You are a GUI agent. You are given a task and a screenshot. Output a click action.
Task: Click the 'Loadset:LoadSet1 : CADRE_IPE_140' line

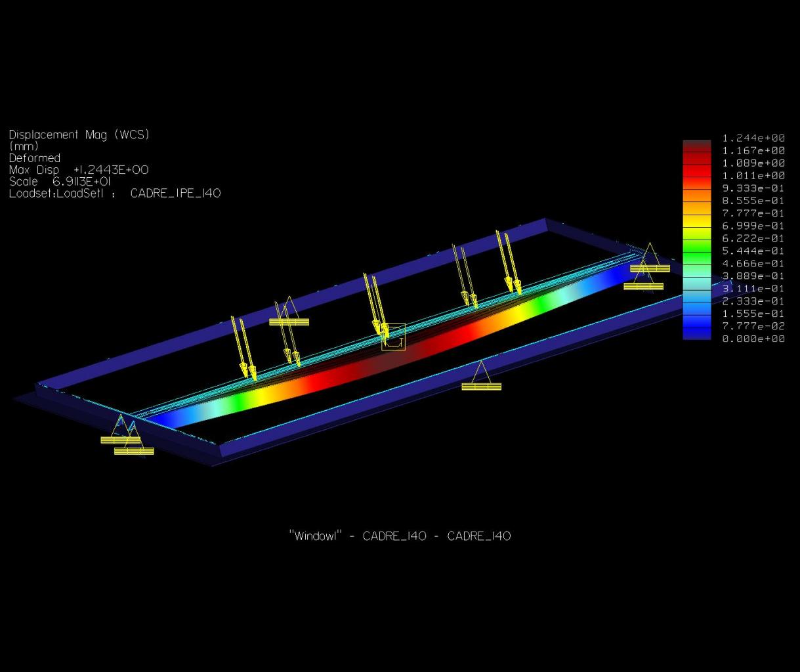[115, 194]
